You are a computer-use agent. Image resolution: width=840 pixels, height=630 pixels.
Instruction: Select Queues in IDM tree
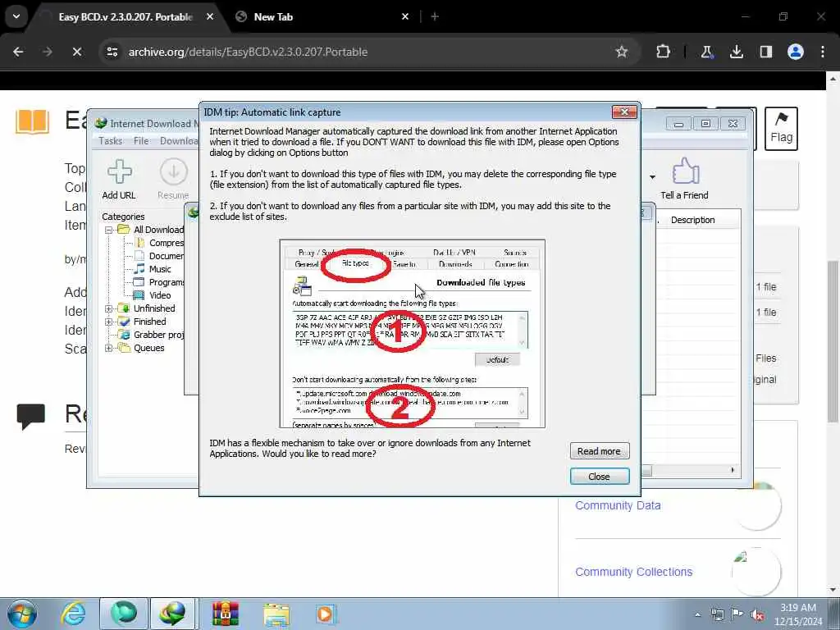(142, 348)
